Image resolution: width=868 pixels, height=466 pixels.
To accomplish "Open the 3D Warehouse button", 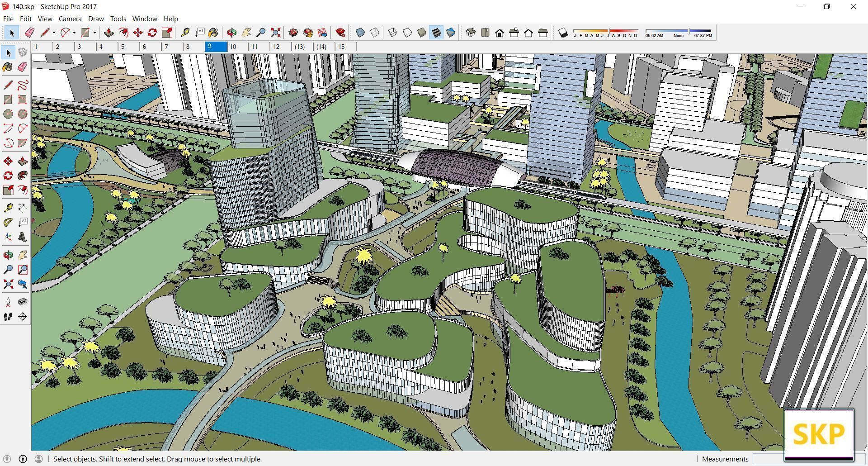I will pos(293,33).
